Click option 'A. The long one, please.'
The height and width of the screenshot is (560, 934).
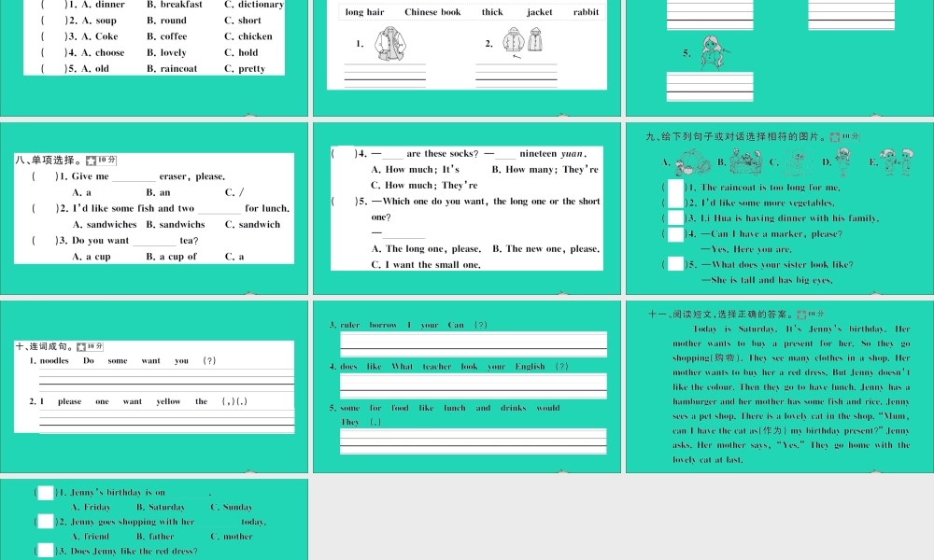pyautogui.click(x=426, y=249)
